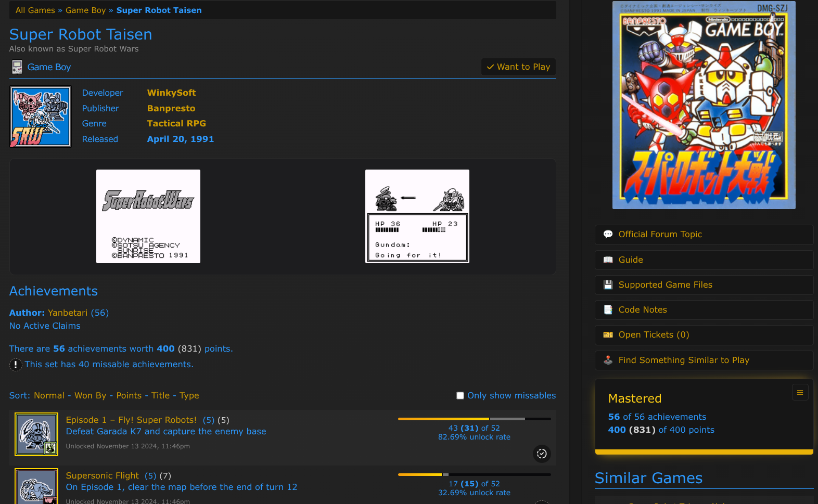Click the 82.69% unlock rate text
This screenshot has width=818, height=504.
click(474, 437)
